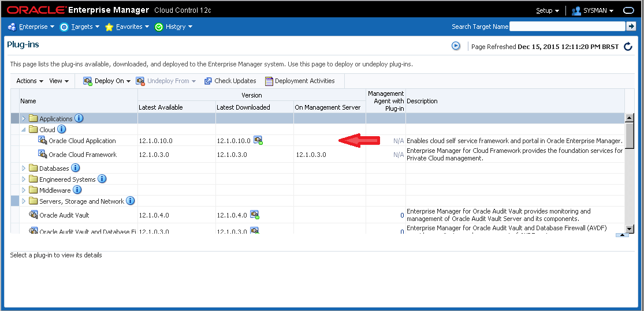
Task: Open Deployment Activities
Action: [x=300, y=81]
